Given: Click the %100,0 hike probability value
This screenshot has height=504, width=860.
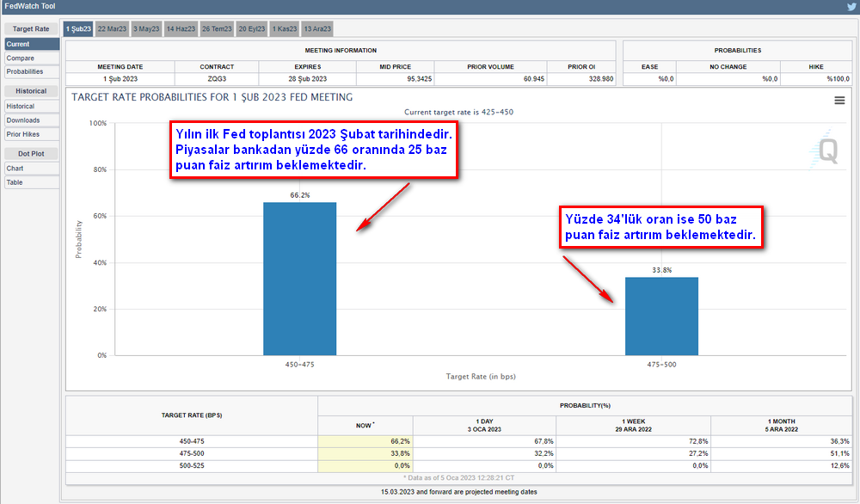Looking at the screenshot, I should point(838,79).
